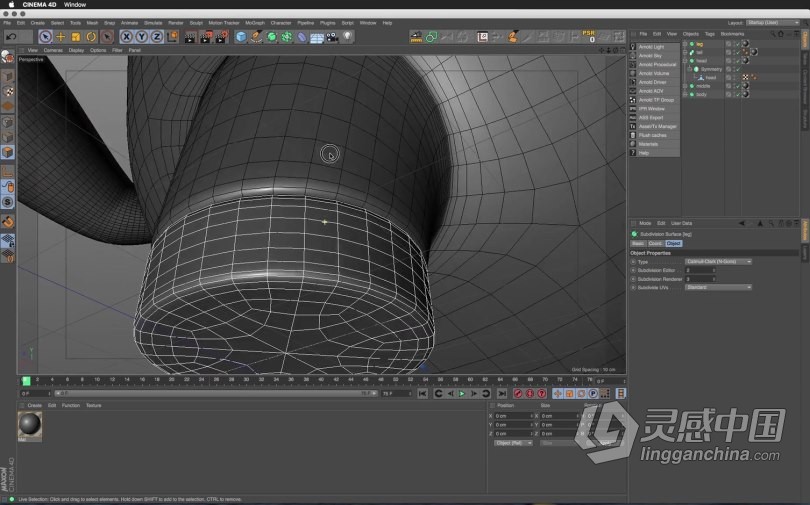Click the Enable Snap icon in left toolbar
Viewport: 810px width, 505px height.
(x=8, y=222)
